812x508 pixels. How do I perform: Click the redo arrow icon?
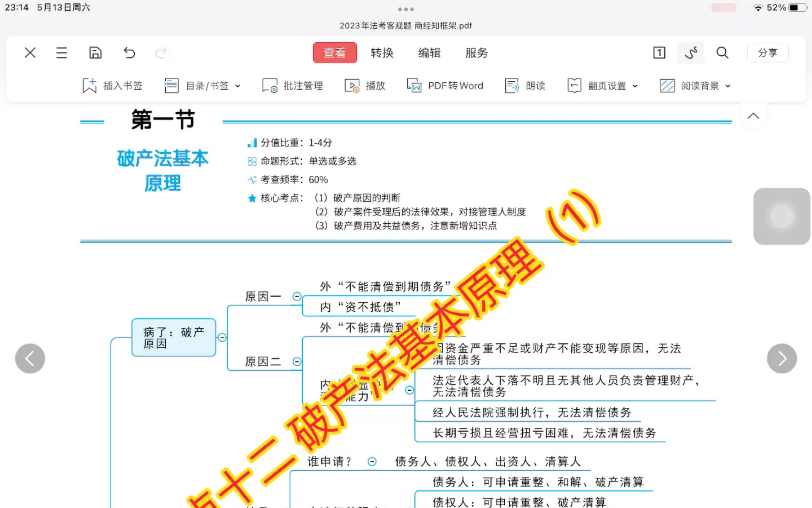tap(161, 53)
